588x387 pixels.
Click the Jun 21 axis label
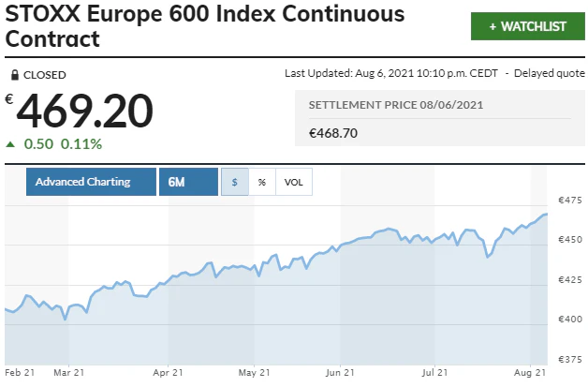pyautogui.click(x=340, y=374)
